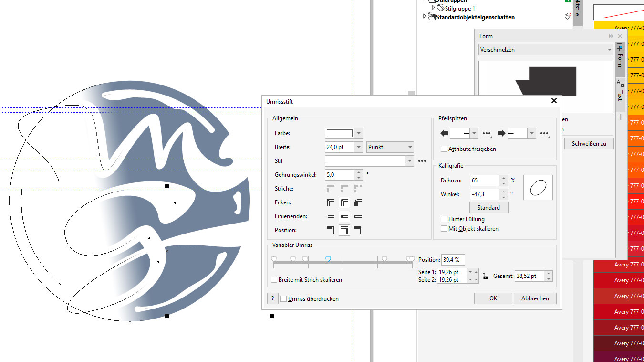Viewport: 644px width, 362px height.
Task: Click the lock icon between Seite and Gesamt
Action: click(x=485, y=276)
